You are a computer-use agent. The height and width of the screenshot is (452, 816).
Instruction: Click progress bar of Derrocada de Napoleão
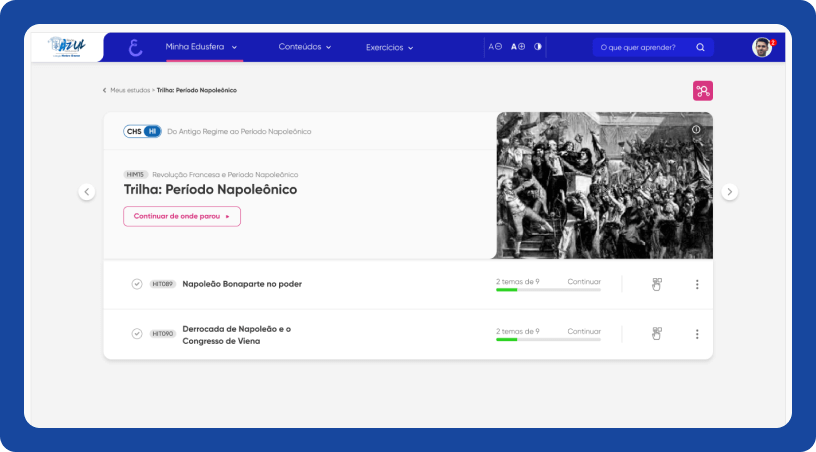[x=548, y=340]
